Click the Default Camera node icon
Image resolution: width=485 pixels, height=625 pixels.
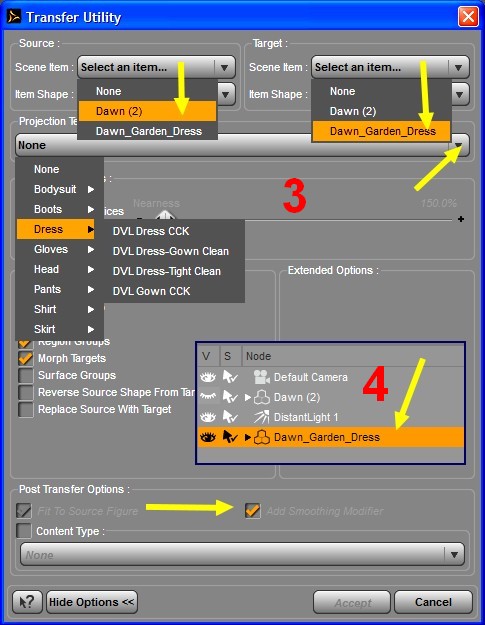click(261, 377)
